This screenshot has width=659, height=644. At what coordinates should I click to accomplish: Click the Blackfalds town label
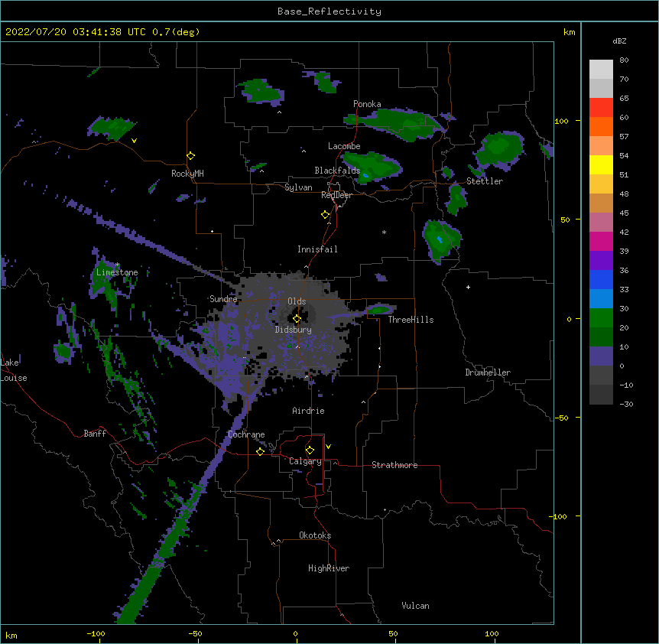tap(337, 171)
